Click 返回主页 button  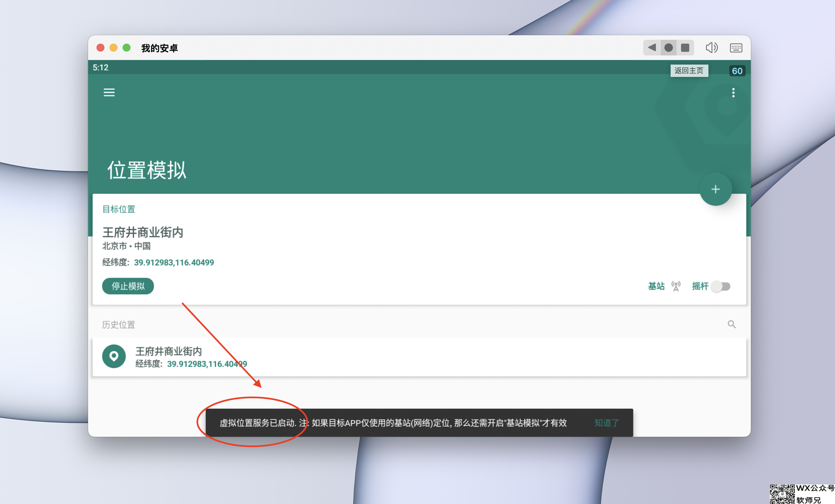(x=689, y=70)
